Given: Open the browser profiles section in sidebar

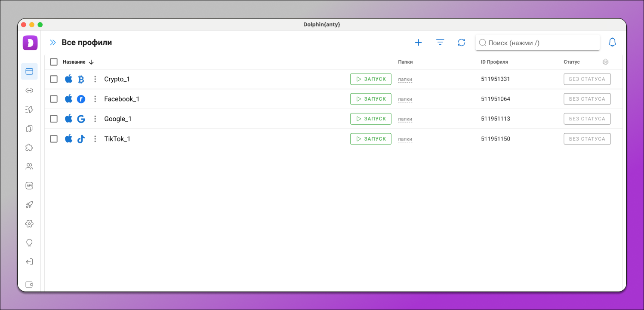Looking at the screenshot, I should (29, 71).
